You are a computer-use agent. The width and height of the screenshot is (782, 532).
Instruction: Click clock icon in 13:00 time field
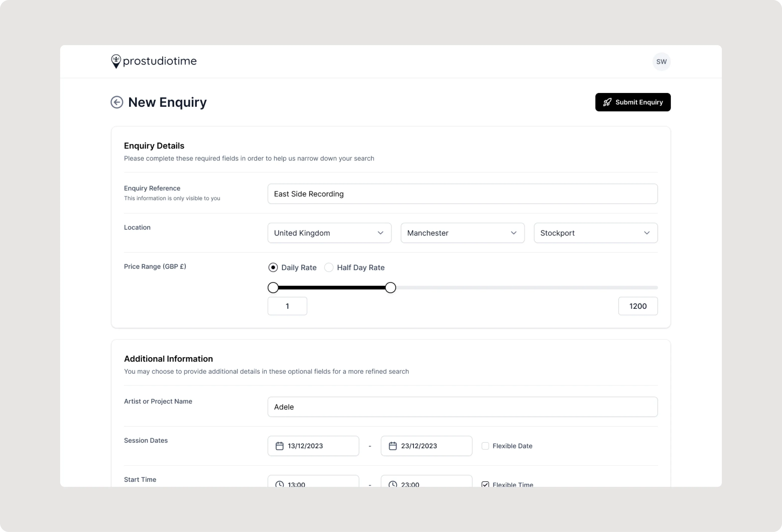(279, 484)
